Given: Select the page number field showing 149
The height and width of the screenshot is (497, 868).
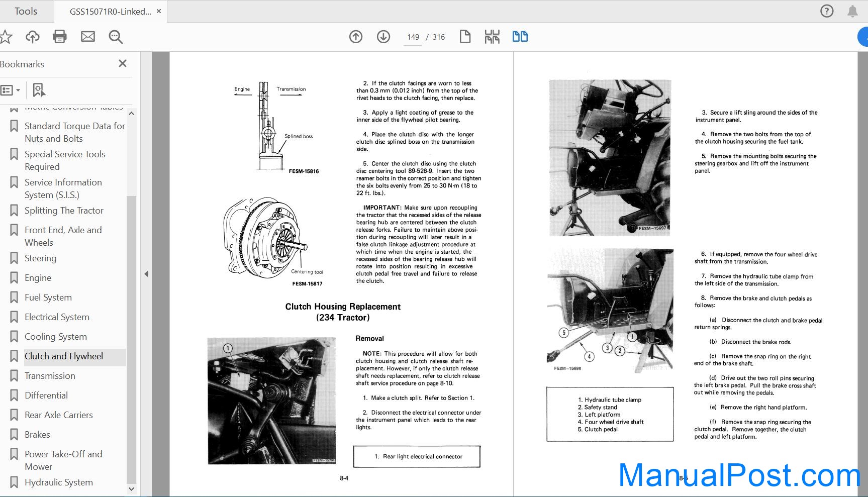Looking at the screenshot, I should coord(413,37).
